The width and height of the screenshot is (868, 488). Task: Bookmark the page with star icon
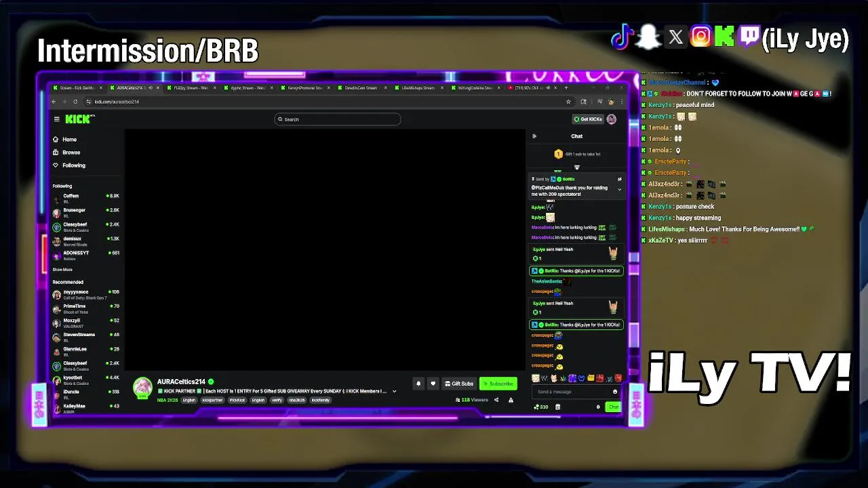point(568,102)
